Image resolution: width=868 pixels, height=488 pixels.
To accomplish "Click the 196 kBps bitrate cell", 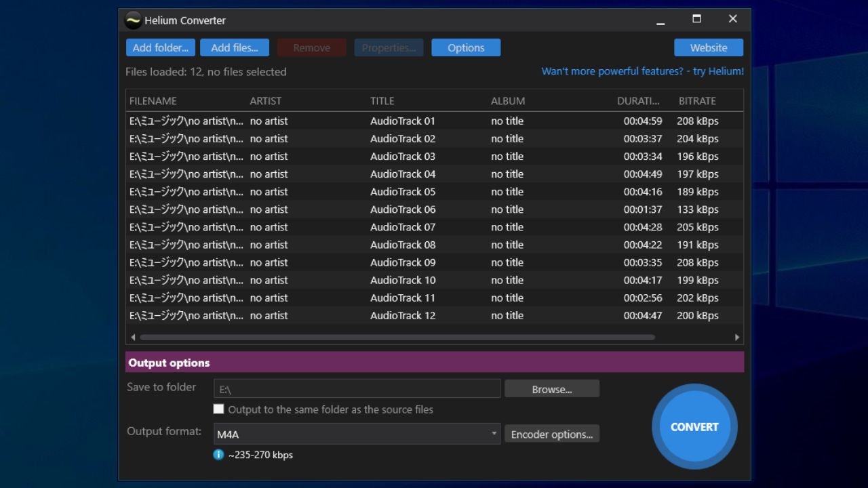I will (x=698, y=156).
